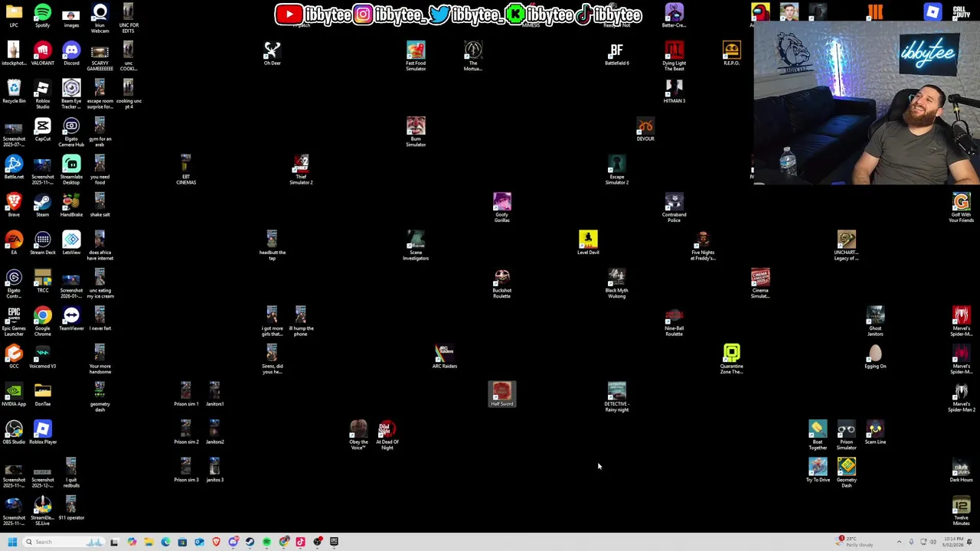Launch VALORANT from the desktop
Screen dimensions: 980x551
[x=42, y=54]
